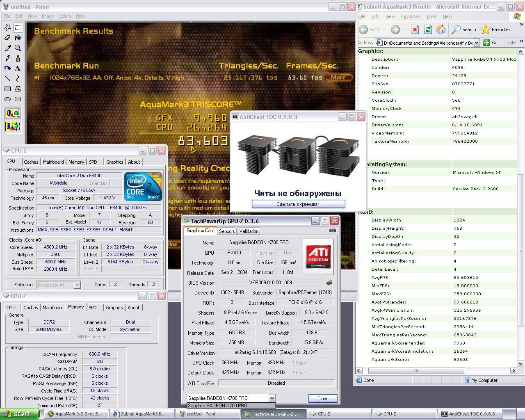Open the Image menu in Paint
Screen dimensions: 525x420
click(48, 16)
